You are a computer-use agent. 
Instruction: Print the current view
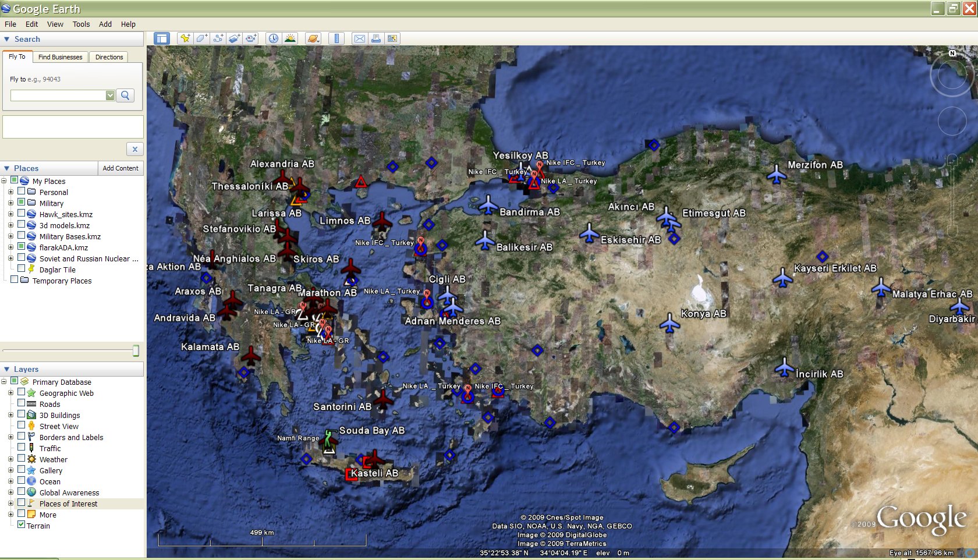click(376, 38)
